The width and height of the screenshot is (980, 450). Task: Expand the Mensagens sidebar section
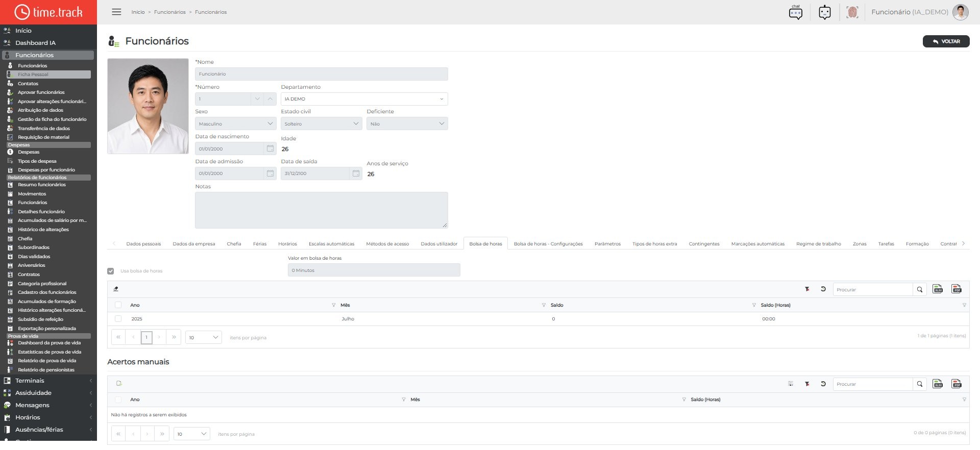(x=48, y=405)
